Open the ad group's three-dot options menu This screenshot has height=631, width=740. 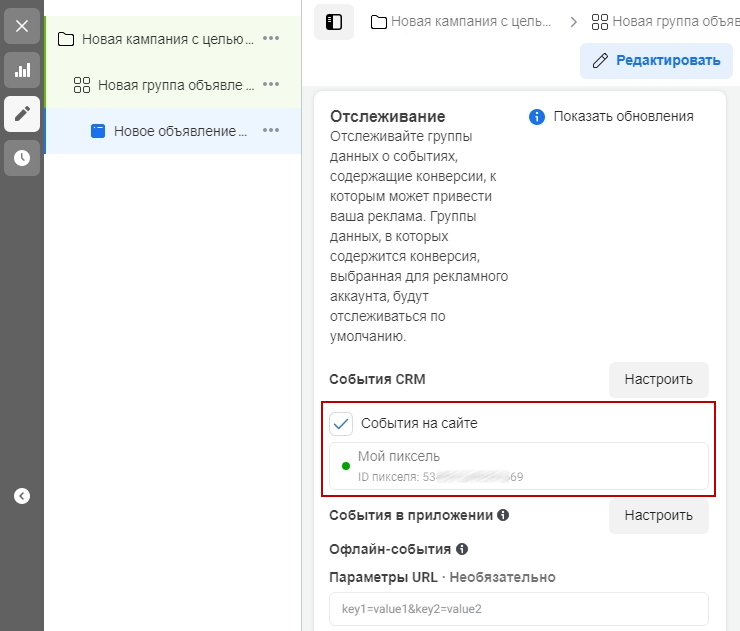click(x=271, y=85)
